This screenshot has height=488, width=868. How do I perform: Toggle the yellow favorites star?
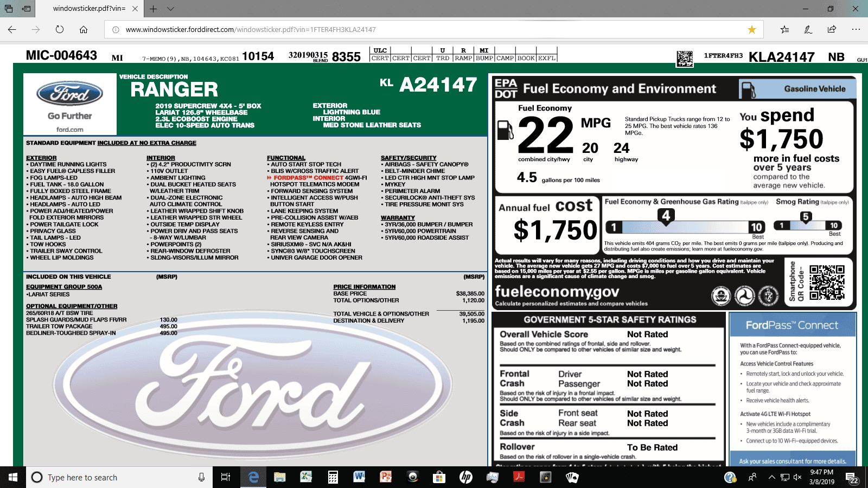tap(752, 29)
